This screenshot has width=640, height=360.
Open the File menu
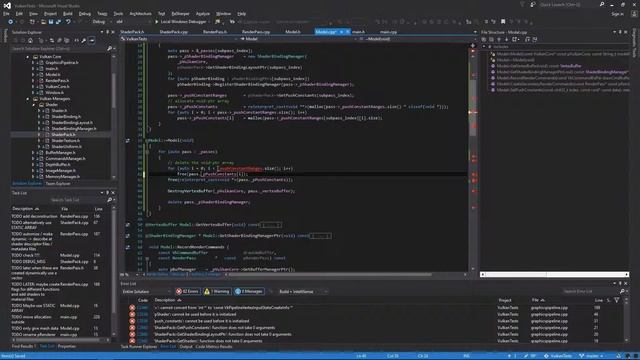tap(6, 13)
